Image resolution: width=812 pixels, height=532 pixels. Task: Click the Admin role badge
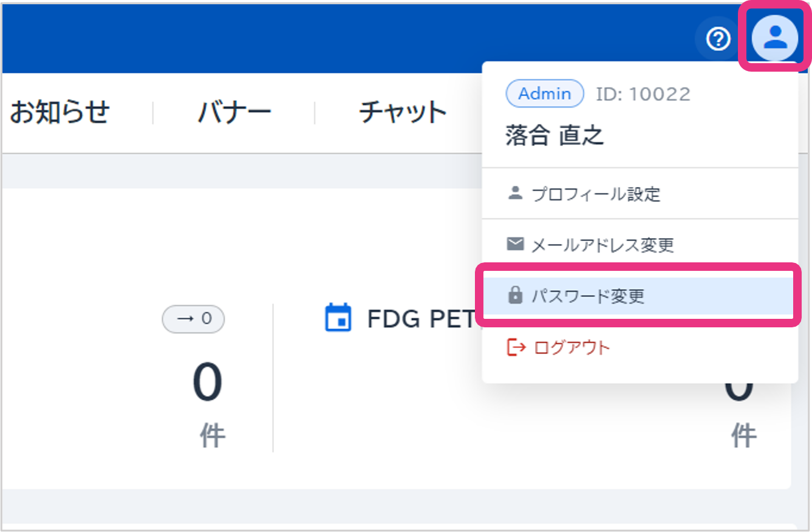pos(544,94)
